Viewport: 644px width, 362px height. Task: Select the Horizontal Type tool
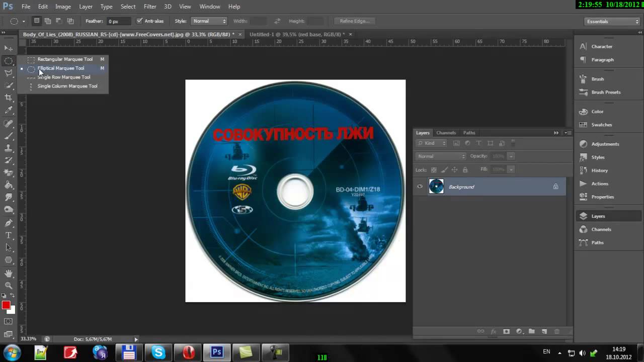pyautogui.click(x=9, y=235)
